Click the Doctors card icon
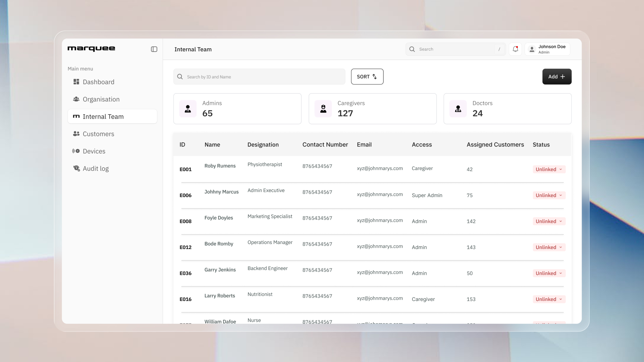The width and height of the screenshot is (644, 362). click(x=458, y=109)
